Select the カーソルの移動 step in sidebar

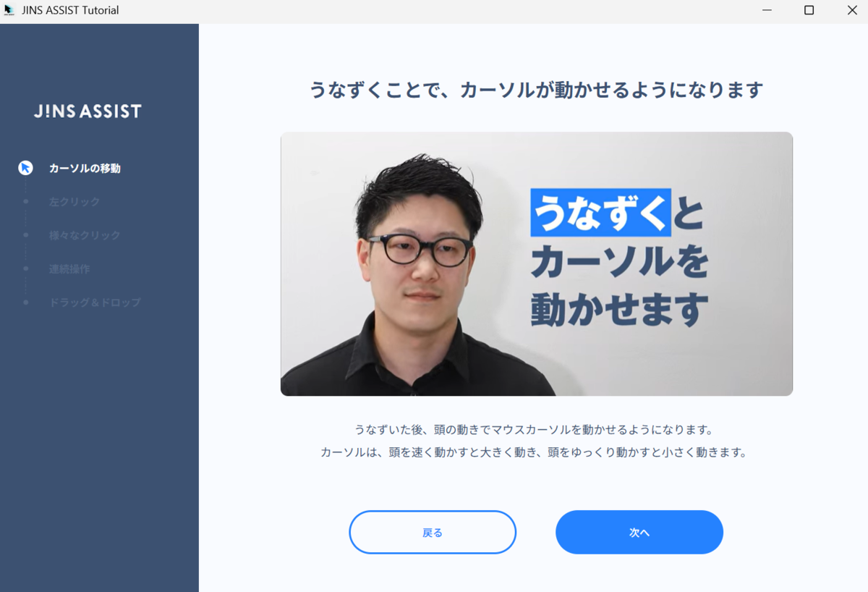pos(85,168)
